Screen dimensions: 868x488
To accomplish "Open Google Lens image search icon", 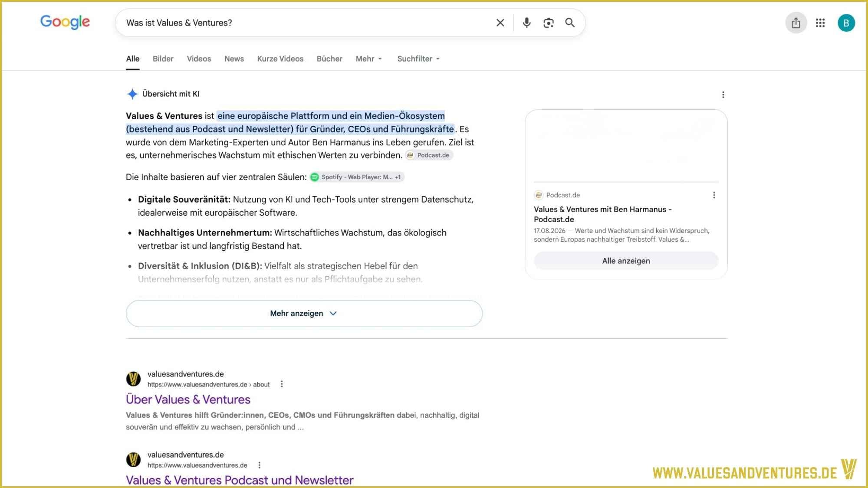I will coord(549,23).
